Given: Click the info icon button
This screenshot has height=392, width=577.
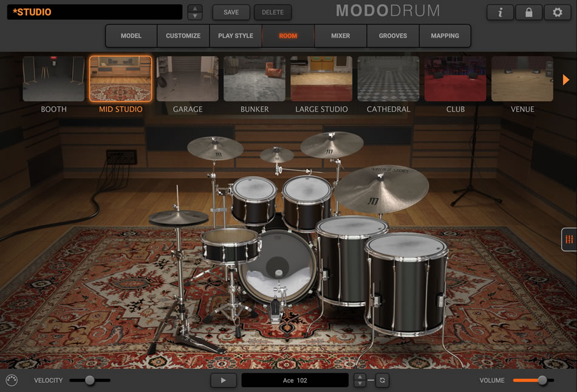Looking at the screenshot, I should click(x=500, y=12).
